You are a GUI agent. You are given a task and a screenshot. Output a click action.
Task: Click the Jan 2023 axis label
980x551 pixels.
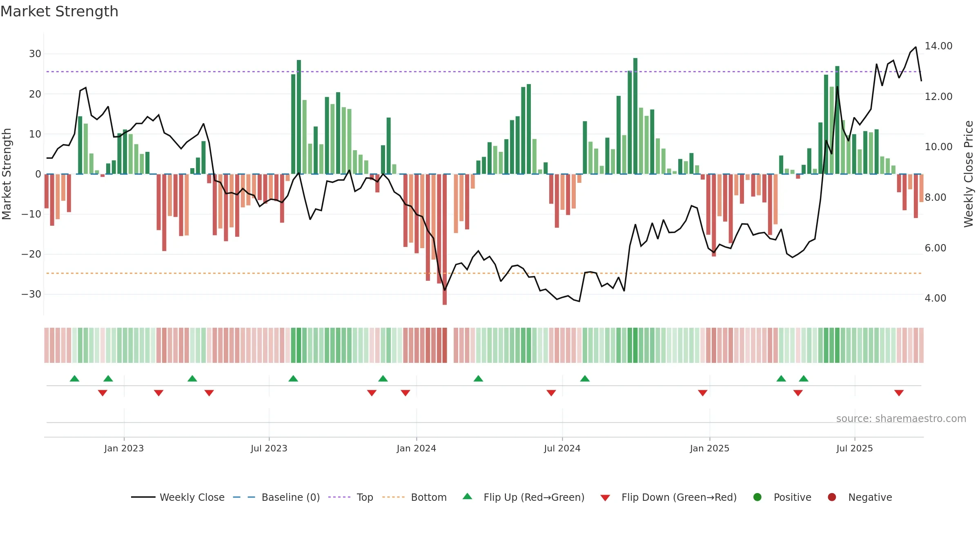click(x=124, y=449)
